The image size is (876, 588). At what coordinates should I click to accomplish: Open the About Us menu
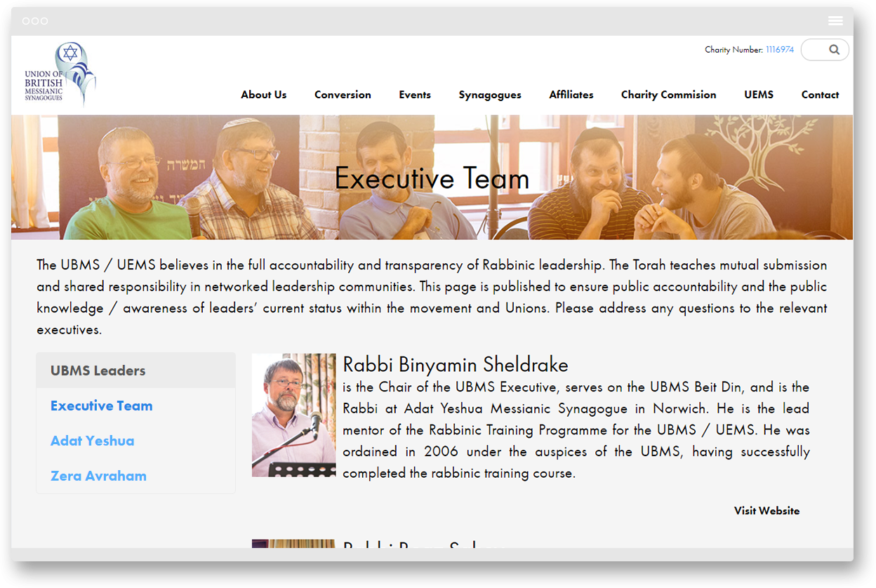click(x=263, y=95)
